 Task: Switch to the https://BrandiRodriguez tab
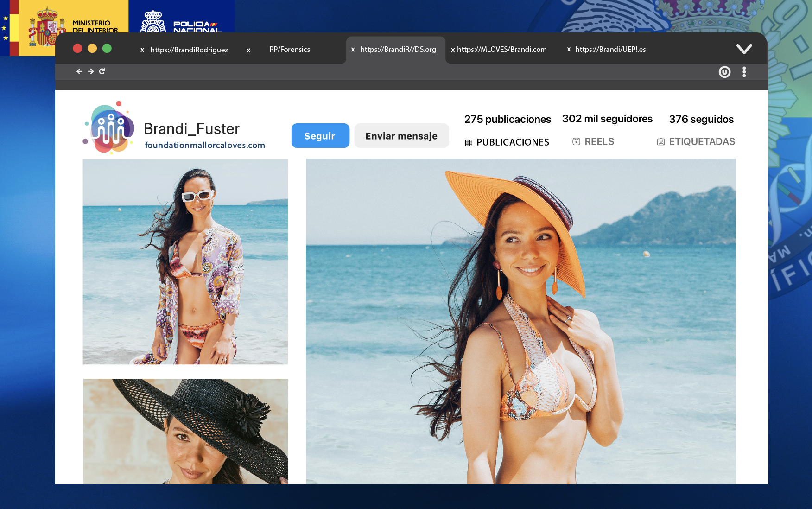[189, 50]
